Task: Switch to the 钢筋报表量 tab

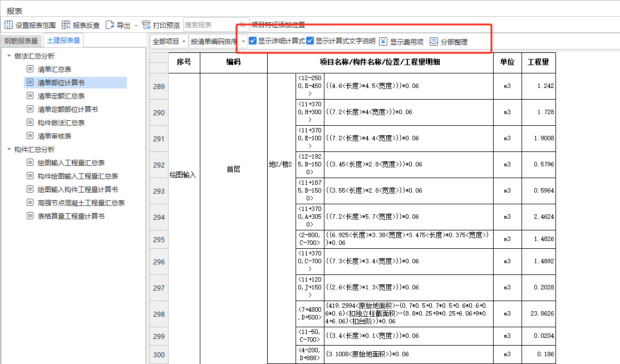Action: click(21, 41)
